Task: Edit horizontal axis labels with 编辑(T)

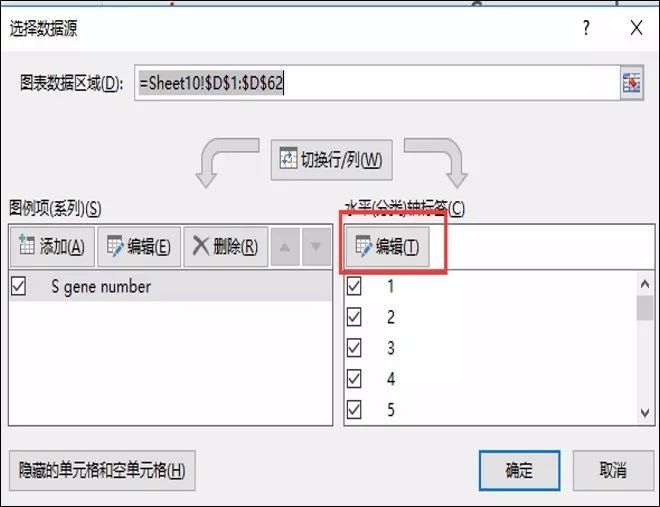Action: 387,247
